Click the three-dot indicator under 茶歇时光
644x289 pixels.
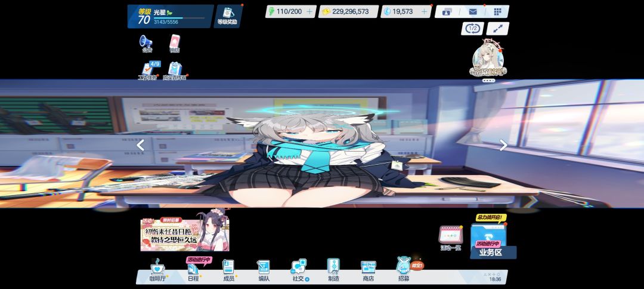488,81
